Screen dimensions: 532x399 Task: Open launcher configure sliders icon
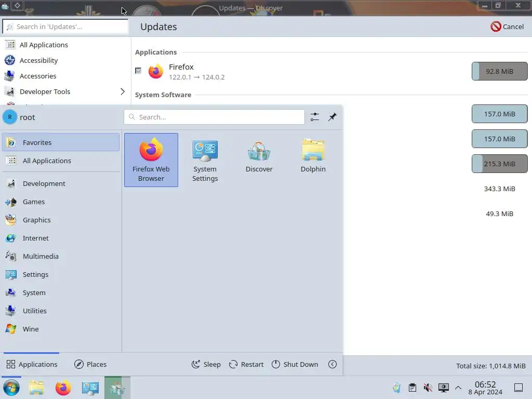tap(315, 117)
